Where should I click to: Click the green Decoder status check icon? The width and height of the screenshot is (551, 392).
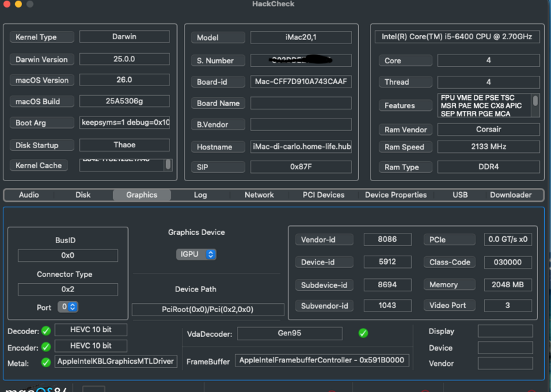46,331
